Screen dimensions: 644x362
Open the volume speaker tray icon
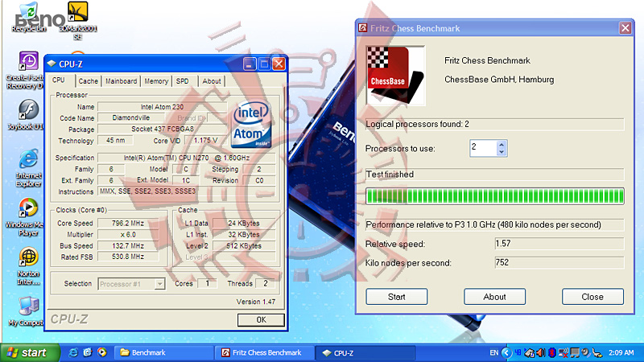pyautogui.click(x=541, y=352)
